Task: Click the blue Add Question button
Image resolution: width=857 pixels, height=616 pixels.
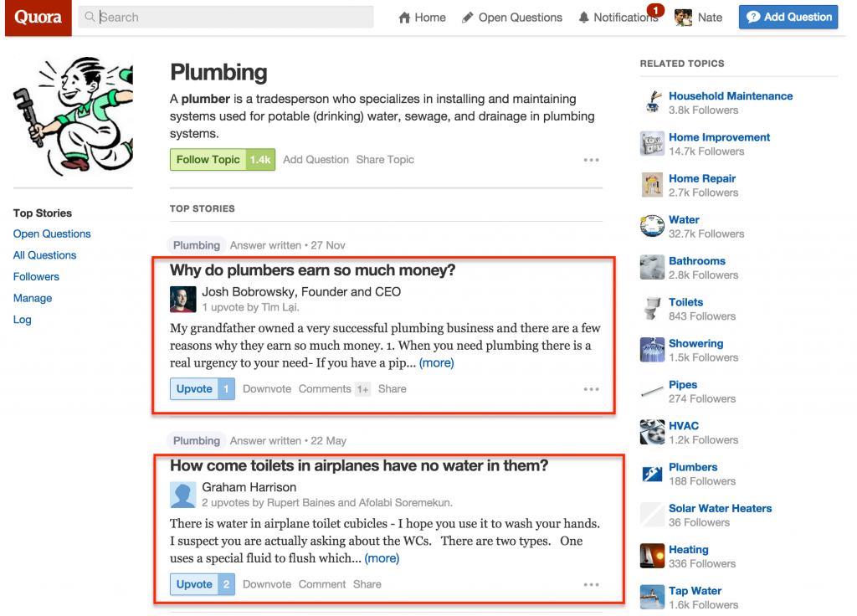Action: click(788, 17)
